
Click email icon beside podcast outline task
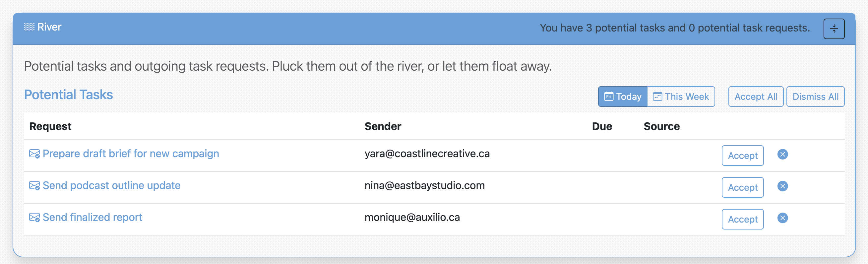click(x=34, y=186)
